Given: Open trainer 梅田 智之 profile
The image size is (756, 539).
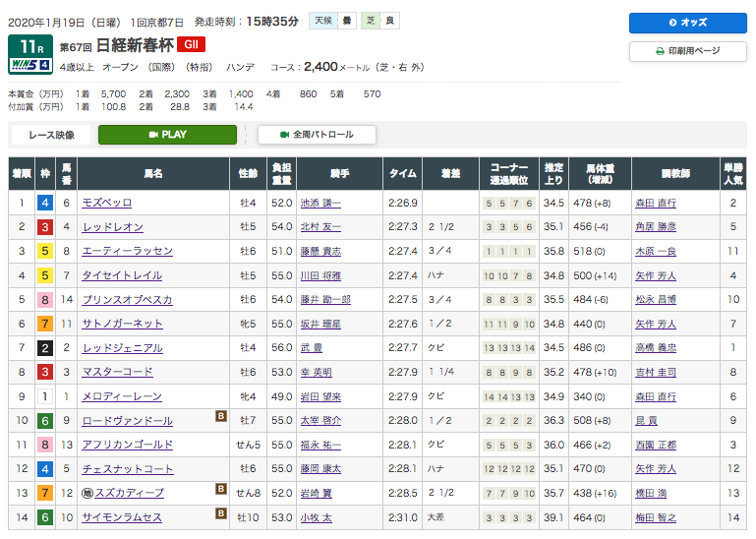Looking at the screenshot, I should pyautogui.click(x=656, y=517).
